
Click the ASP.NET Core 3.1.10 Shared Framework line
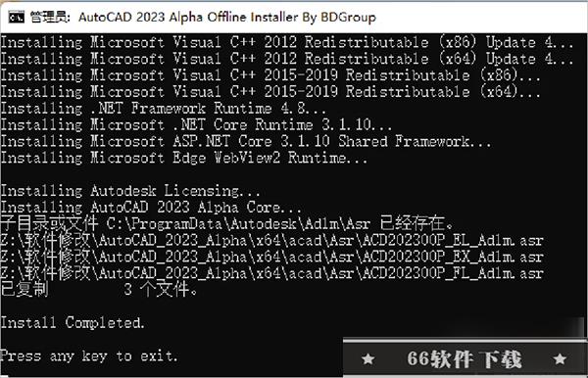pos(246,141)
